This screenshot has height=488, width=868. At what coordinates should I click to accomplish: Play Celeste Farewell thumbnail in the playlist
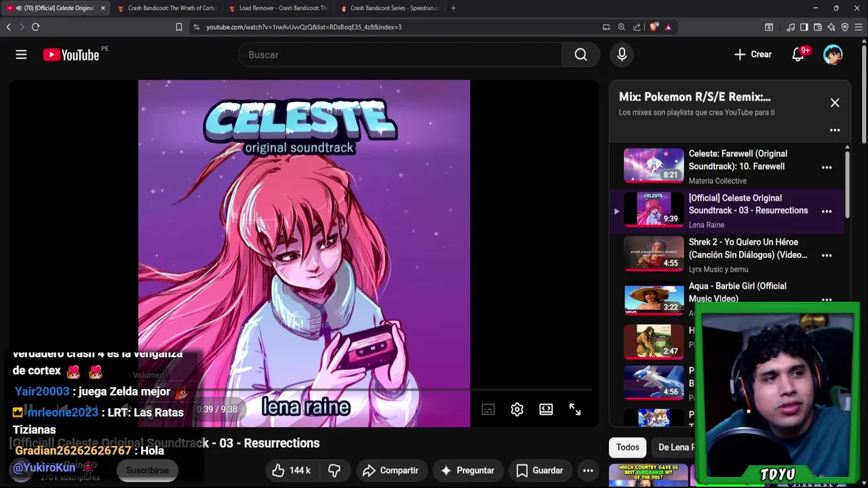click(654, 165)
